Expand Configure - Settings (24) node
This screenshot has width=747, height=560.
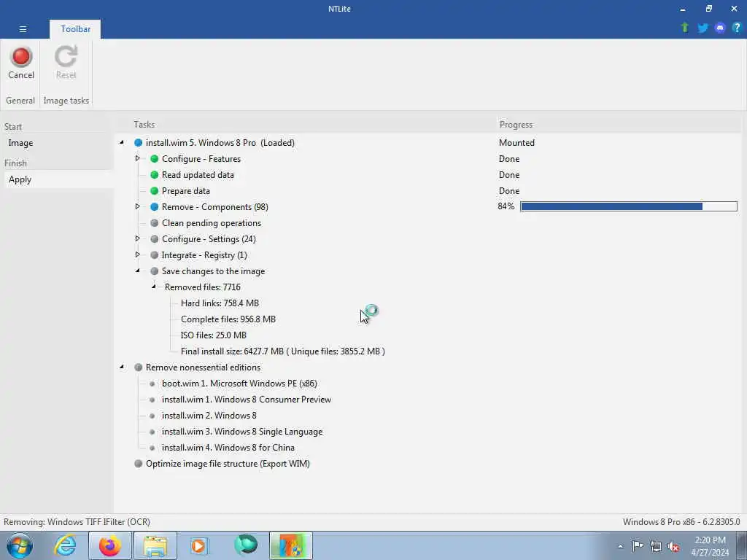138,238
